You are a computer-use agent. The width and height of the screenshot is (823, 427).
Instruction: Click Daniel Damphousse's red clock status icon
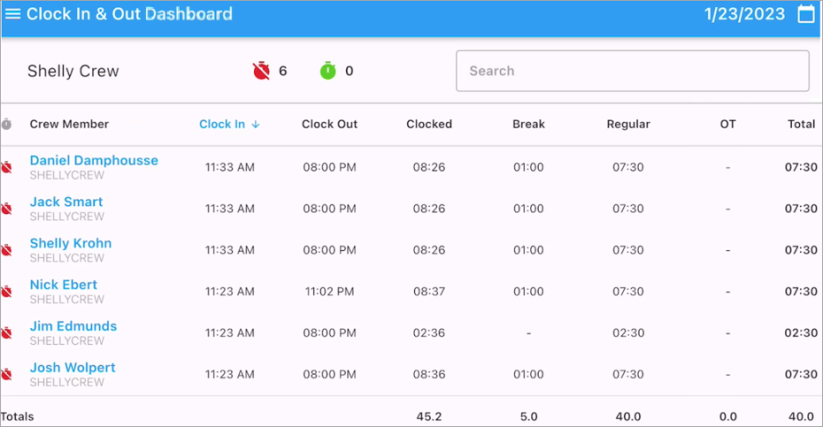(6, 167)
